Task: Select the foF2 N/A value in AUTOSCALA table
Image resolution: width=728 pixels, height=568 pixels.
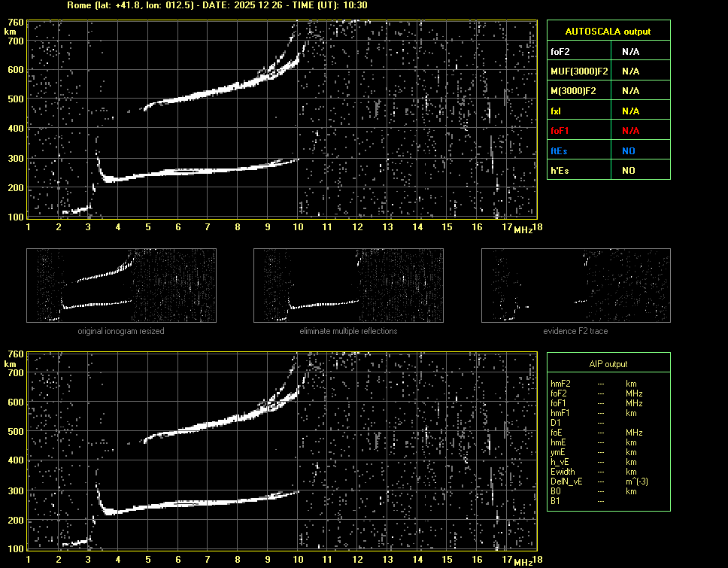Action: (630, 52)
